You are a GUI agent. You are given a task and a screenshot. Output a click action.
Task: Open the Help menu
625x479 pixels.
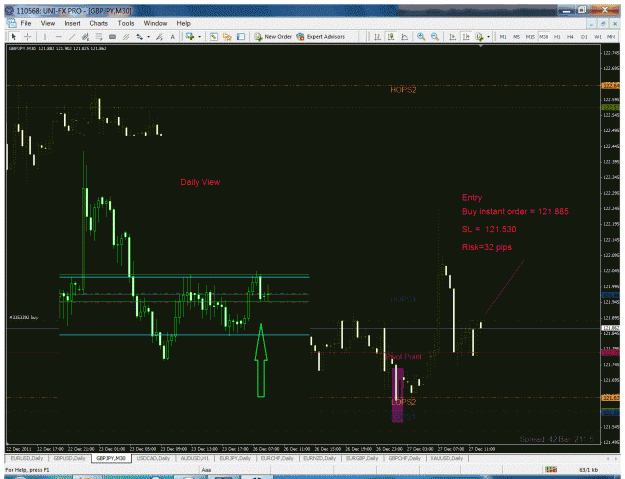[183, 24]
